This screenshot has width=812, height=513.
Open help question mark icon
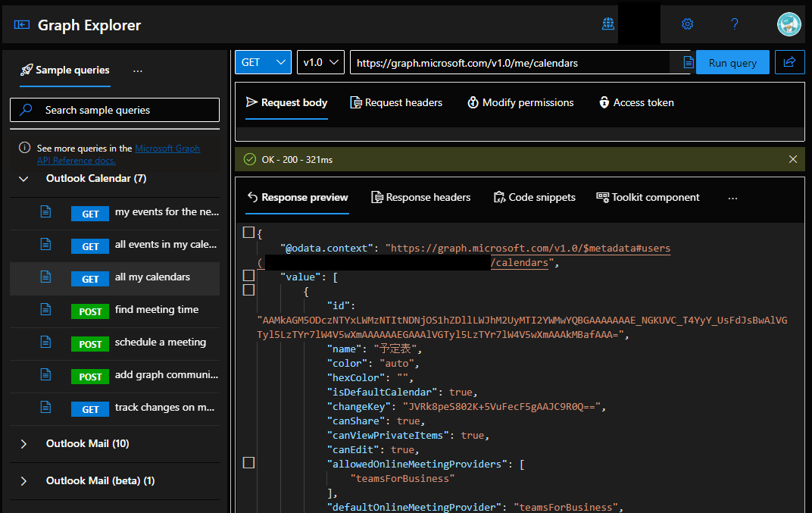pos(734,23)
